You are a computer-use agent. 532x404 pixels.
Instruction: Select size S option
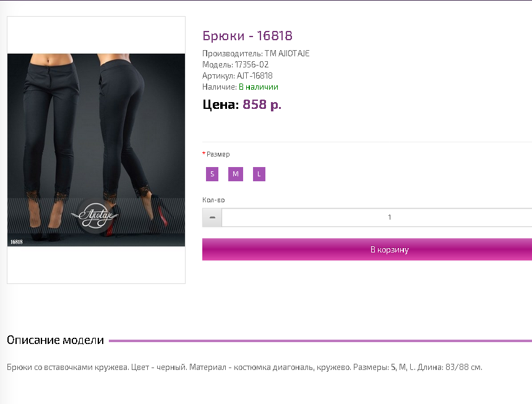tap(212, 174)
